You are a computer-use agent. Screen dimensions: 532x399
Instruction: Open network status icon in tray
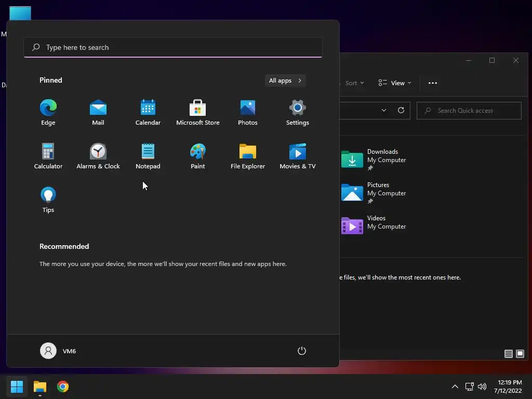[469, 387]
